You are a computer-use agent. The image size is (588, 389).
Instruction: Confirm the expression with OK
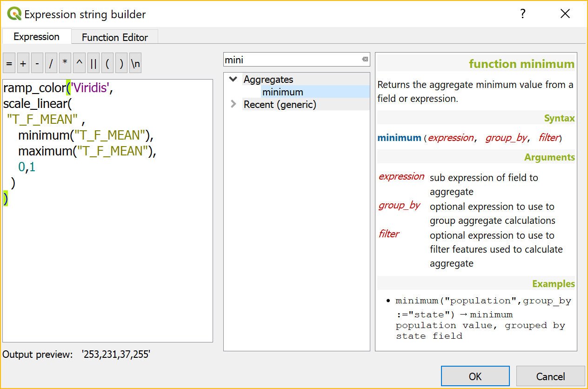pos(475,376)
